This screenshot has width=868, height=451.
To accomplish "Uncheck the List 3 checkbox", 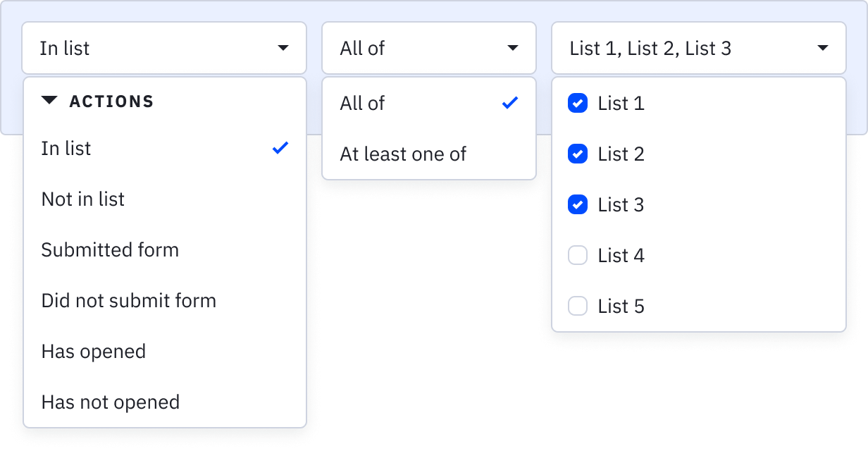I will click(578, 205).
